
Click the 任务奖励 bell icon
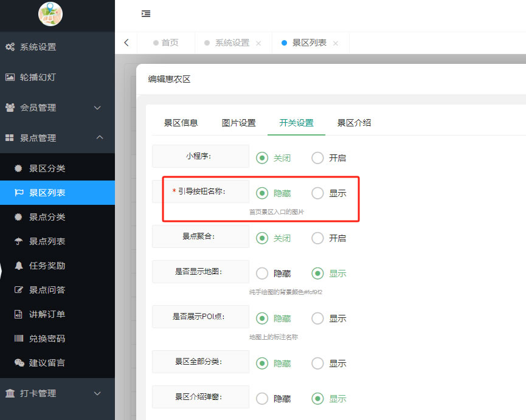pos(19,266)
